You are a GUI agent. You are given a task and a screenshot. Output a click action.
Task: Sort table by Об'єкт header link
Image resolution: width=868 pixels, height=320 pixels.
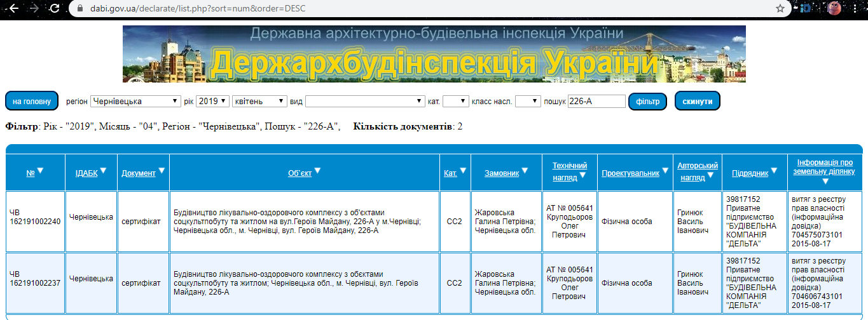(300, 173)
